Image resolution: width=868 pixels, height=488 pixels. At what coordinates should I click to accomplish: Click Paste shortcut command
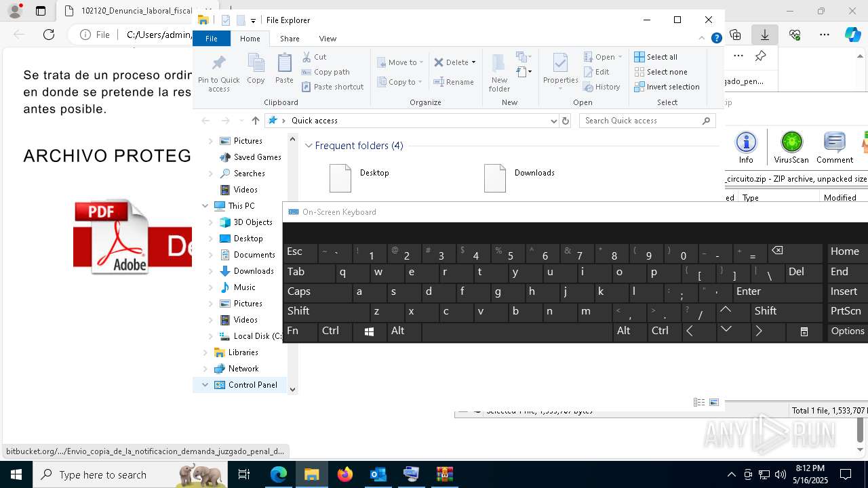pos(332,87)
